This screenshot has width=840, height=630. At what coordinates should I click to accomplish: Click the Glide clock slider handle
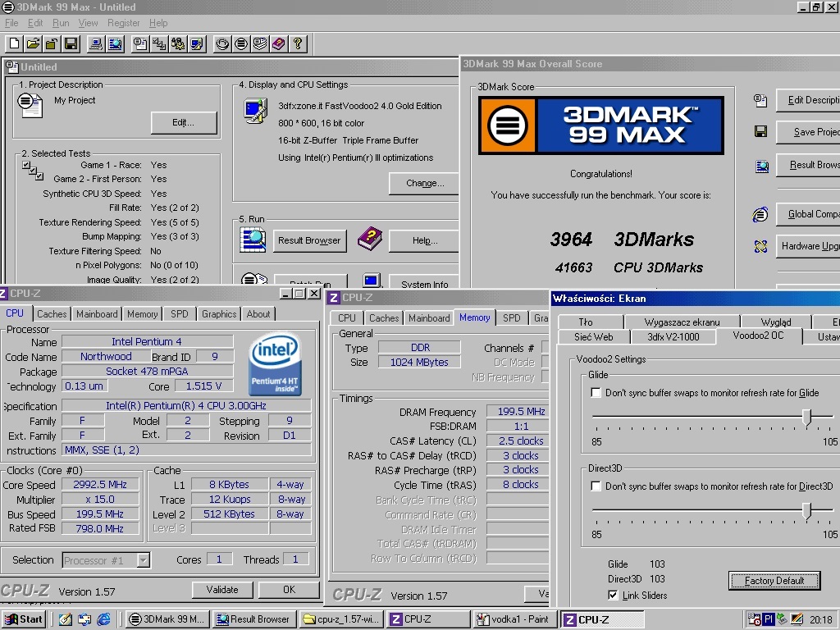807,417
